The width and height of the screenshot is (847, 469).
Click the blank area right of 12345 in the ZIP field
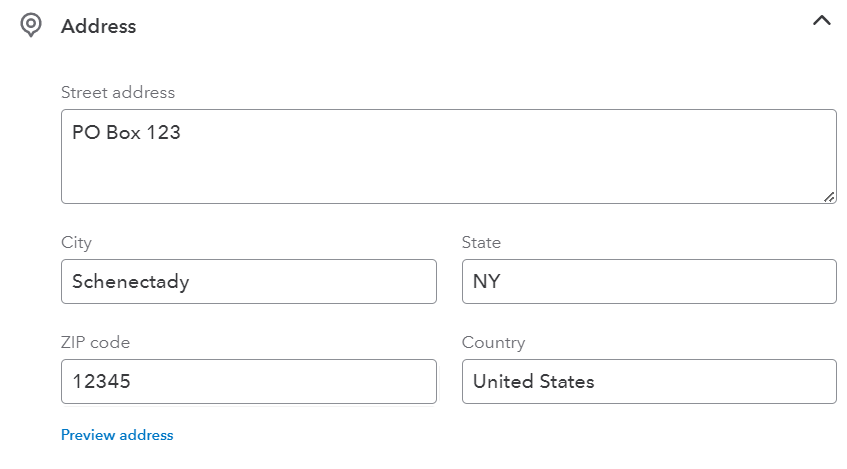pyautogui.click(x=283, y=381)
